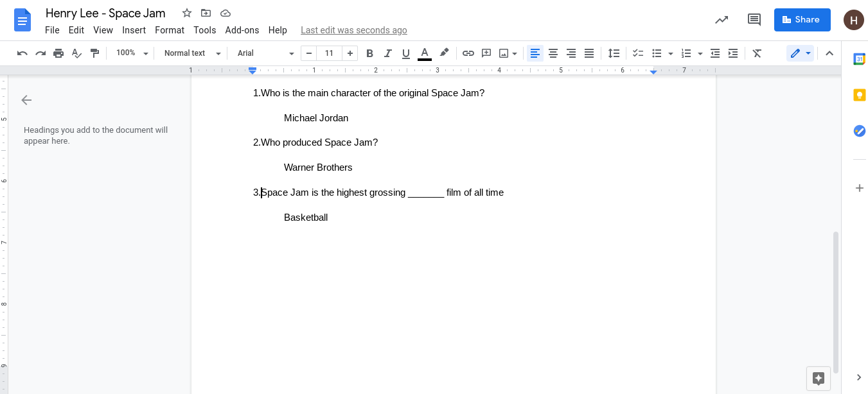The width and height of the screenshot is (868, 394).
Task: Expand bulleted list options arrow
Action: (671, 53)
